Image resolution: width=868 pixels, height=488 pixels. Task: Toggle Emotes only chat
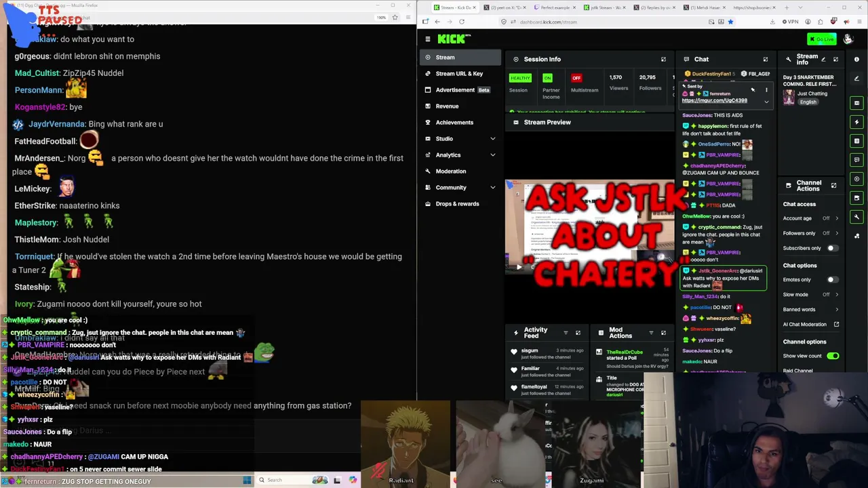click(x=832, y=279)
